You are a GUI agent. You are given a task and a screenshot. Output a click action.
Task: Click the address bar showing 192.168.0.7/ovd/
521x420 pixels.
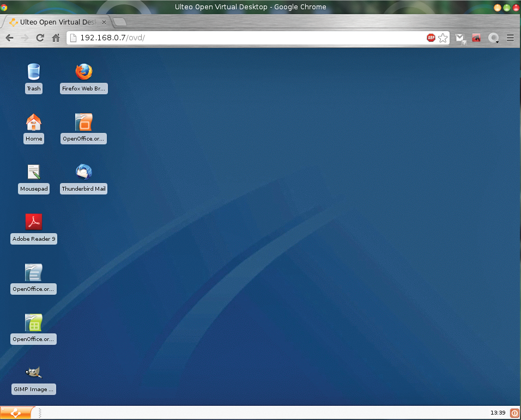(x=245, y=38)
